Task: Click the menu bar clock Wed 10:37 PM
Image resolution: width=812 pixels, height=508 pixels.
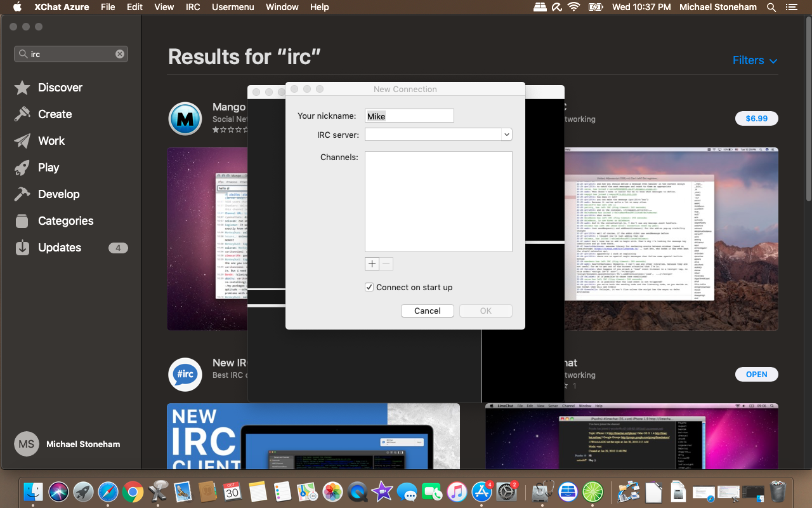Action: [641, 7]
